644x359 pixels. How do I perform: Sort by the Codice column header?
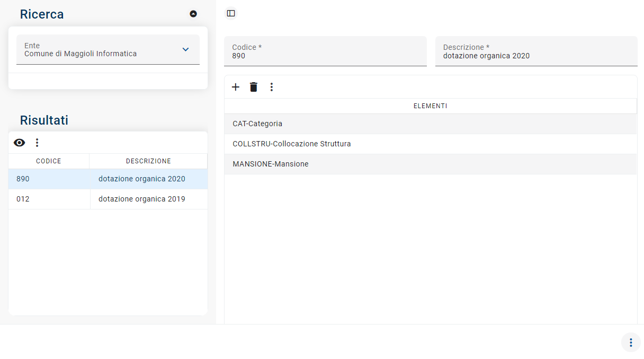coord(49,161)
